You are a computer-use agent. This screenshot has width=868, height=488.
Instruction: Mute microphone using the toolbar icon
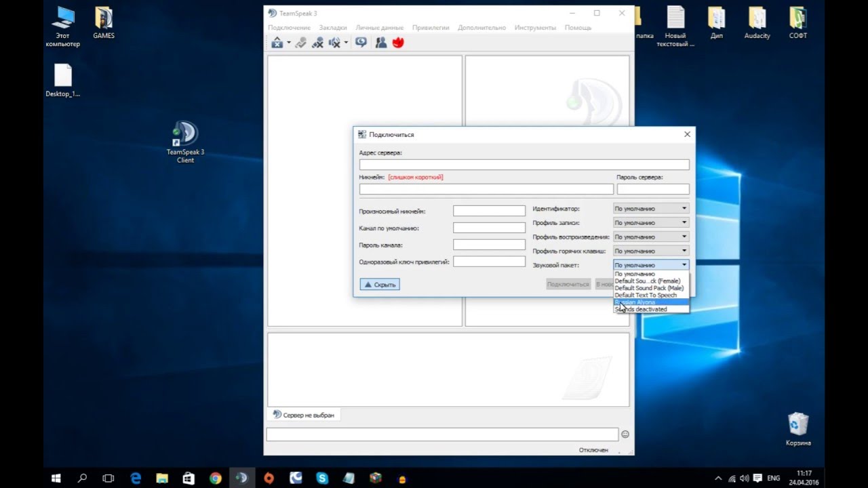pos(317,43)
